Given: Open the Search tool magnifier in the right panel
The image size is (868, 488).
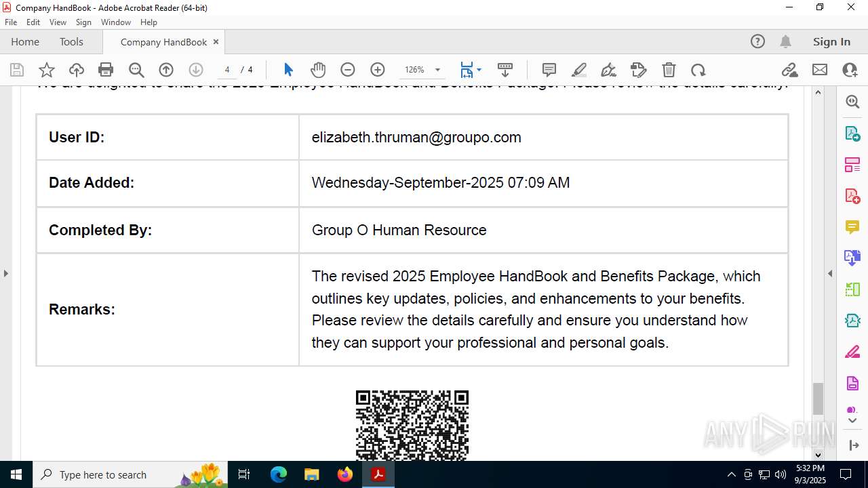Looking at the screenshot, I should (x=852, y=102).
